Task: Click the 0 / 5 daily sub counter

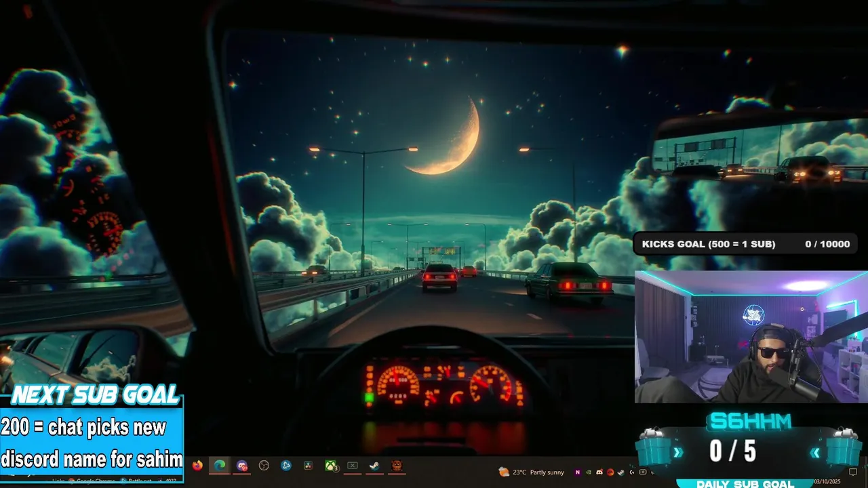Action: click(732, 451)
